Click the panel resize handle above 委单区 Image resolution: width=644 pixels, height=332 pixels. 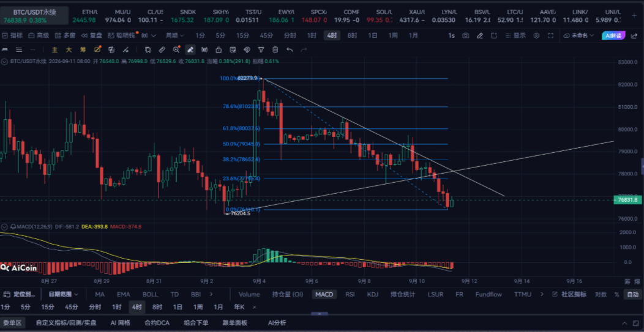point(319,314)
